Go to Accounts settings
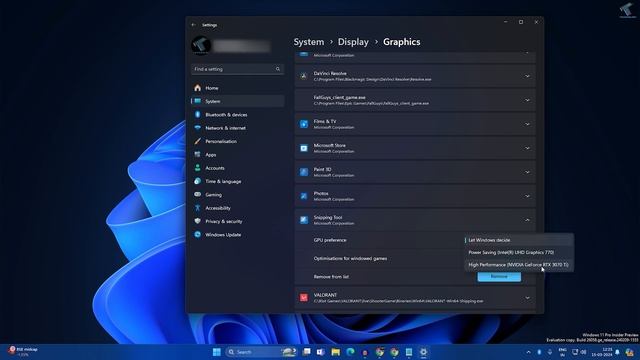Screen dimensions: 640x360 tap(238, 168)
